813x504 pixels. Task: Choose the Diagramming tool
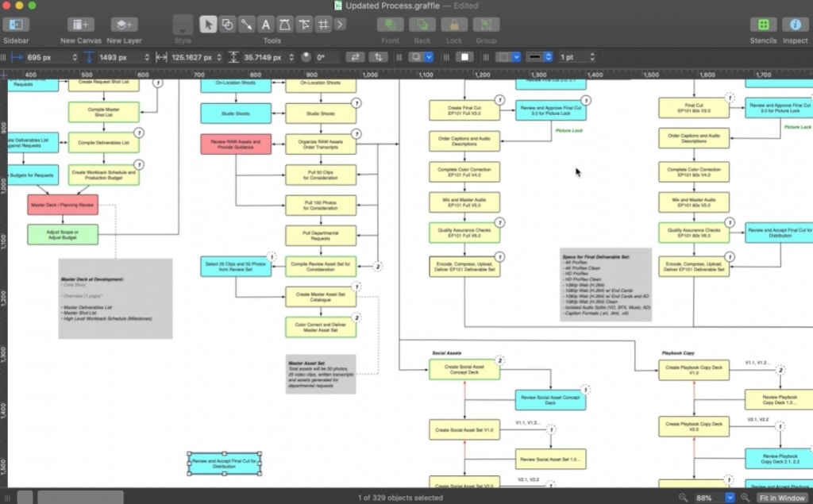(x=304, y=25)
